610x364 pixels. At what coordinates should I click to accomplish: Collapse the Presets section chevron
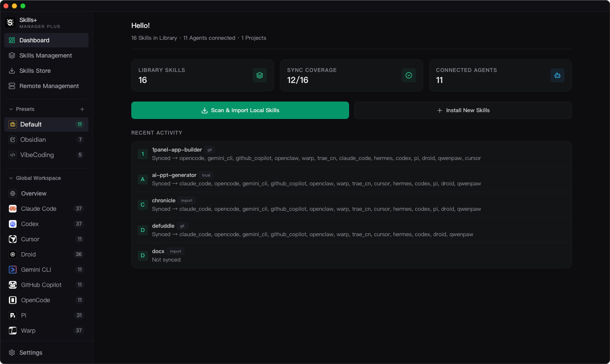pos(11,109)
